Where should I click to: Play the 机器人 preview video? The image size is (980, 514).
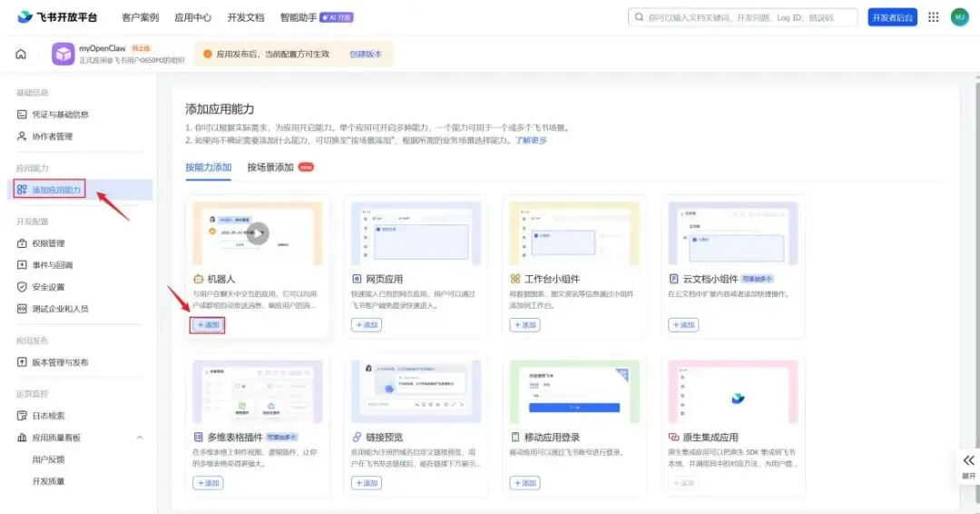pyautogui.click(x=258, y=233)
